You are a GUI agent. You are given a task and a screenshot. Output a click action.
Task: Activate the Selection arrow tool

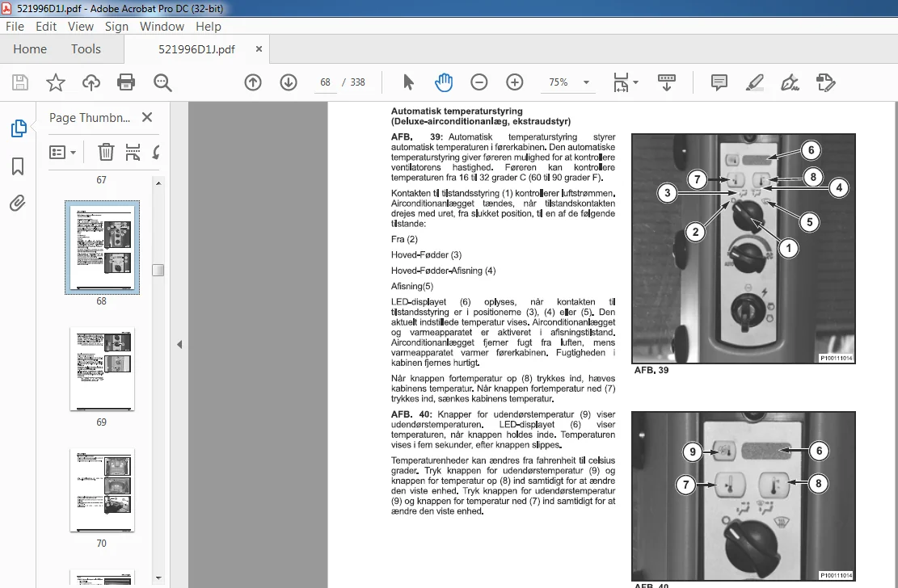(x=408, y=82)
